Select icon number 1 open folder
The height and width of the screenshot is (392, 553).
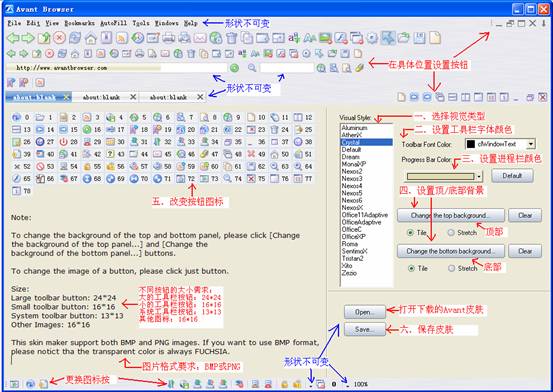coord(40,117)
